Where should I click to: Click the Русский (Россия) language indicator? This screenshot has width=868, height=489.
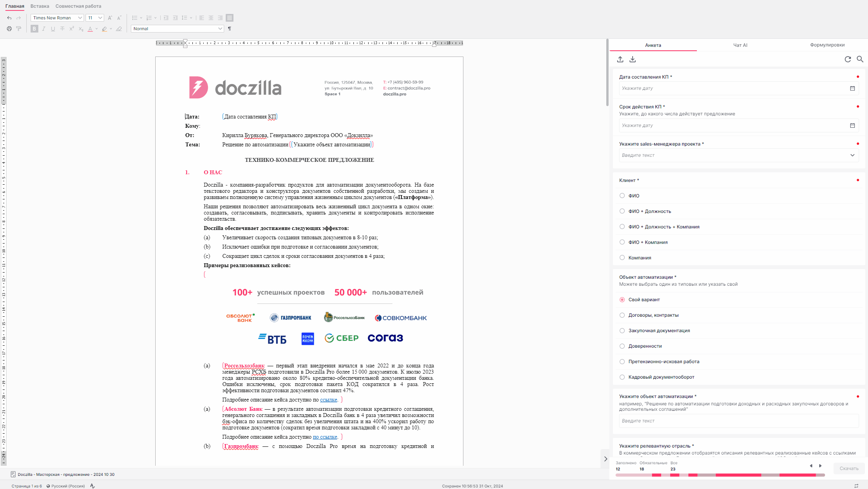(66, 486)
